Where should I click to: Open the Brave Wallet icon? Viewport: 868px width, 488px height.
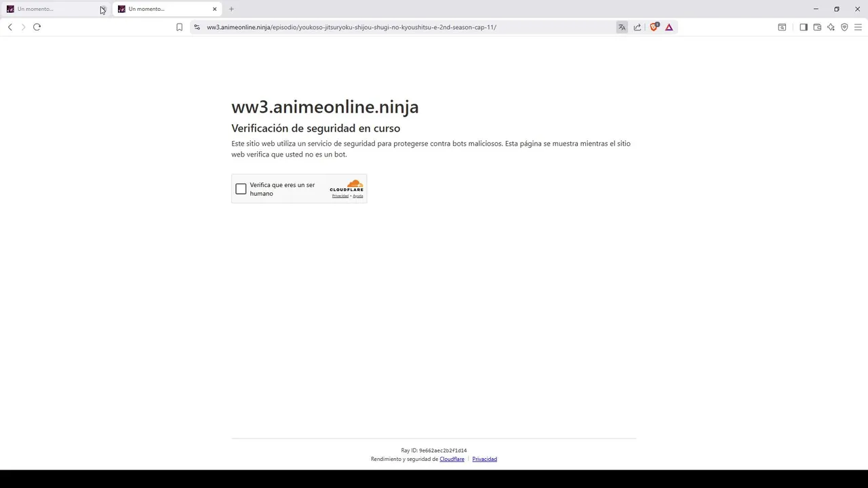(x=817, y=27)
